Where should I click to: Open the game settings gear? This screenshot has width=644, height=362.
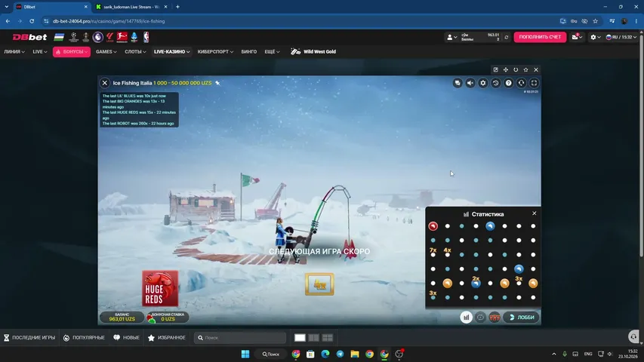pos(483,83)
